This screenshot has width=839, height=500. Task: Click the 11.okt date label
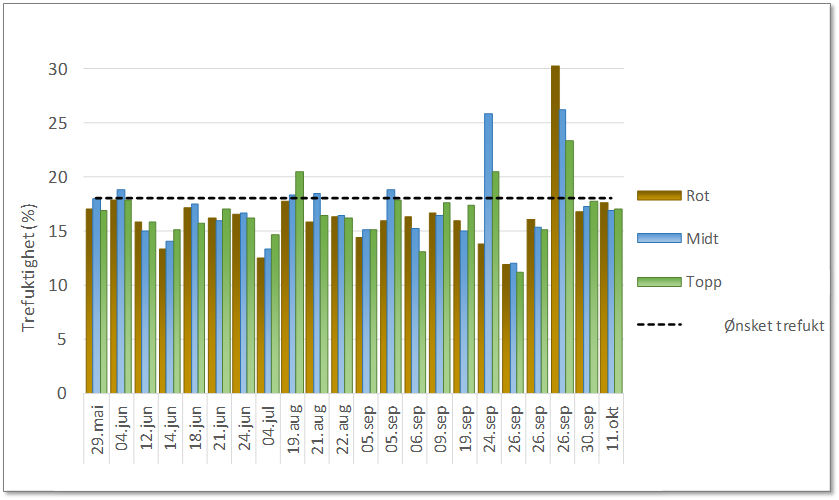click(x=611, y=428)
